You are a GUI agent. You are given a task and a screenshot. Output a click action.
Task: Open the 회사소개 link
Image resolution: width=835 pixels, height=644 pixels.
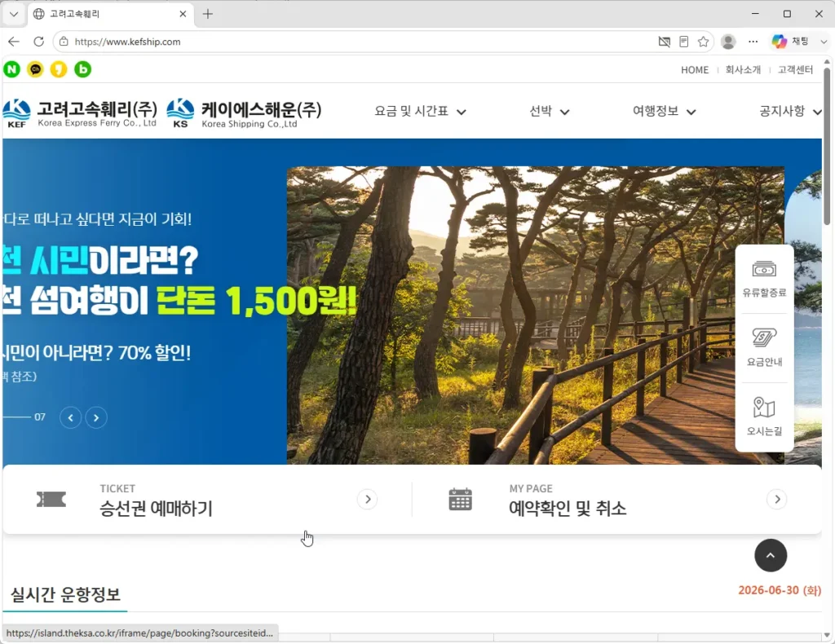pos(743,70)
